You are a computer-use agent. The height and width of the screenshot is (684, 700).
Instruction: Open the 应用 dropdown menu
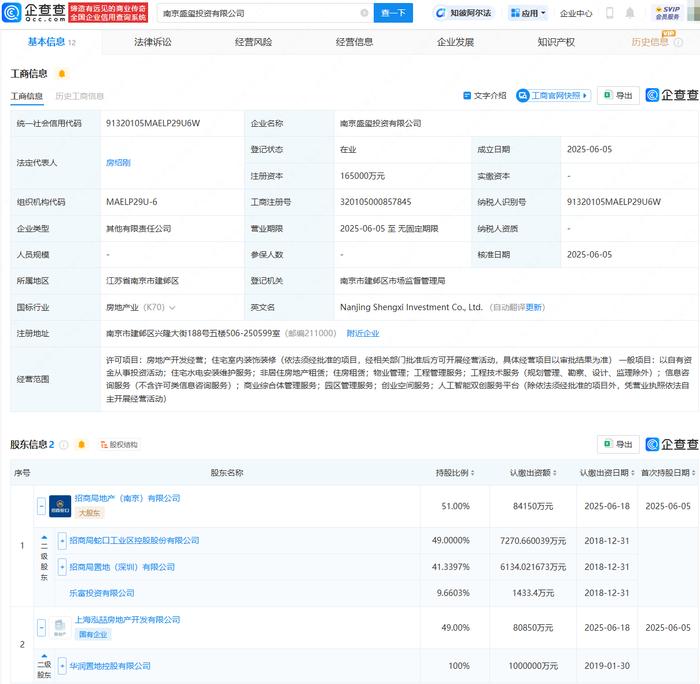[529, 13]
